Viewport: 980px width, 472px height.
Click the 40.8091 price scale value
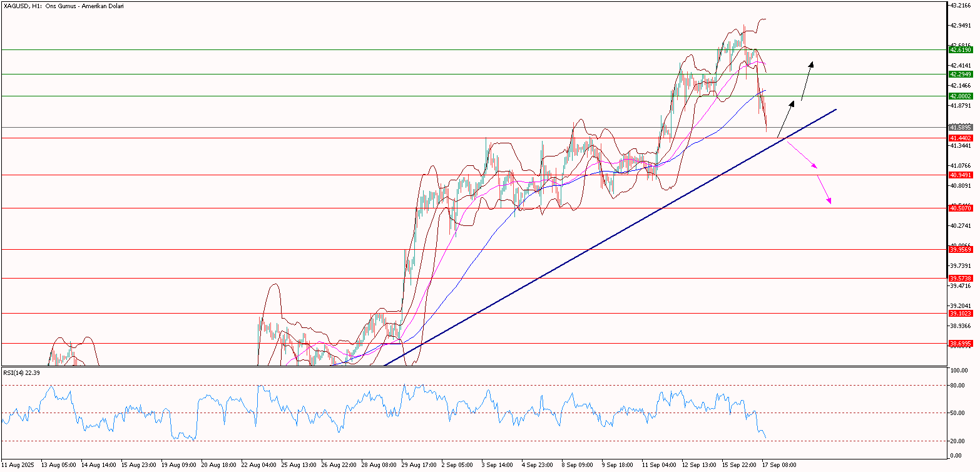[x=961, y=185]
